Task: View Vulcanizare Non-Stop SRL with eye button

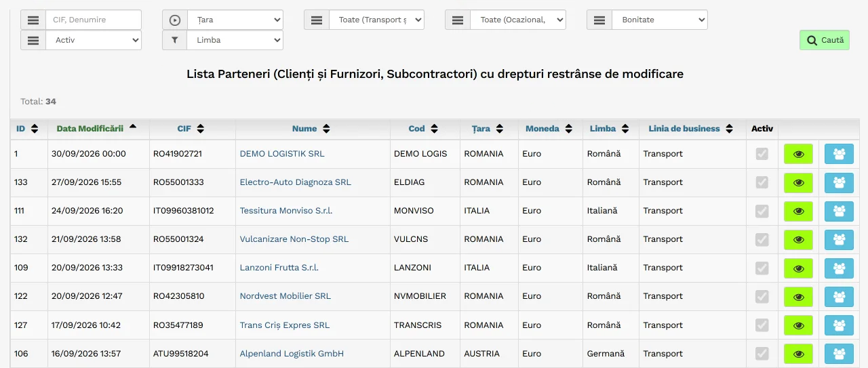Action: point(798,239)
